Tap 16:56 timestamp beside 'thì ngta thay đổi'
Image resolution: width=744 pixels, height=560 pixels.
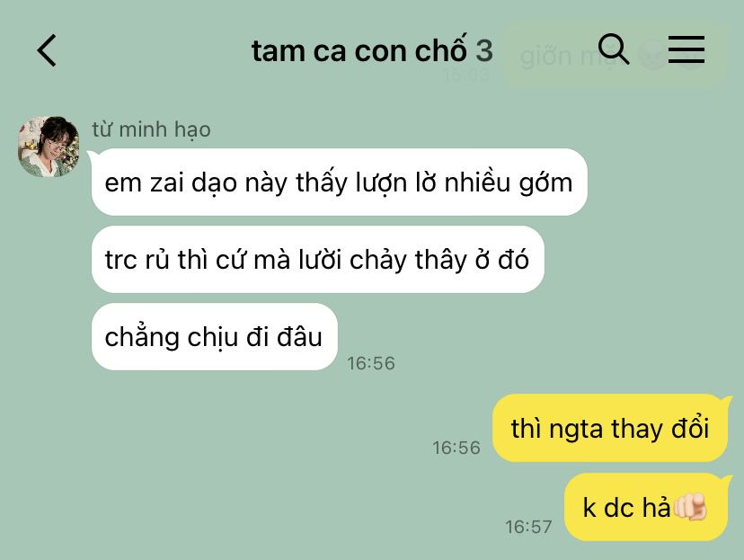[x=456, y=448]
